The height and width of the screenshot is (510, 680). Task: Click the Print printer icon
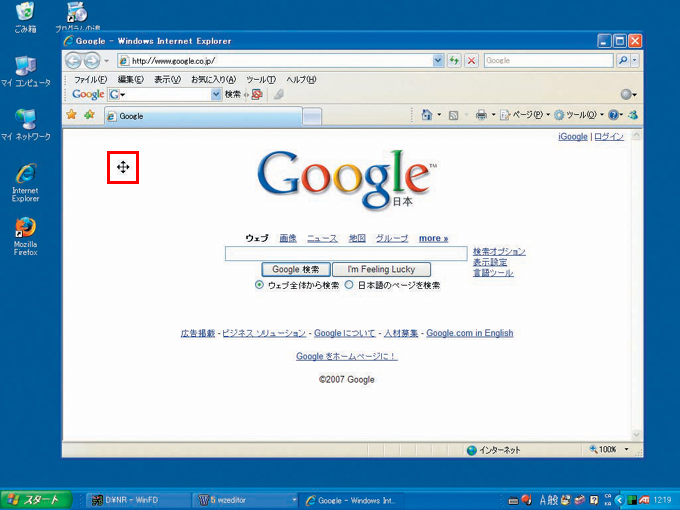tap(481, 115)
